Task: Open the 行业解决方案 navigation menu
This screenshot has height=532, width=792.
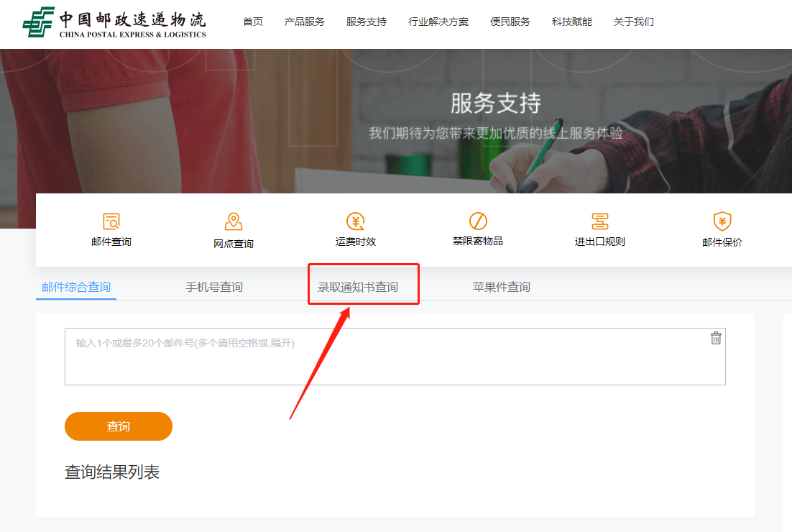Action: tap(438, 22)
